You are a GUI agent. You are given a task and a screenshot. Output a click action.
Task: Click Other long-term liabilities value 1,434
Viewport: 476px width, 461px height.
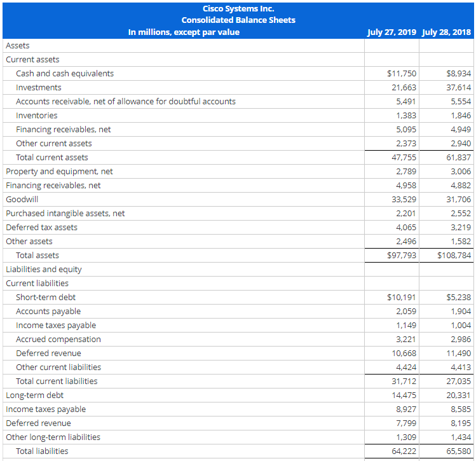click(461, 437)
